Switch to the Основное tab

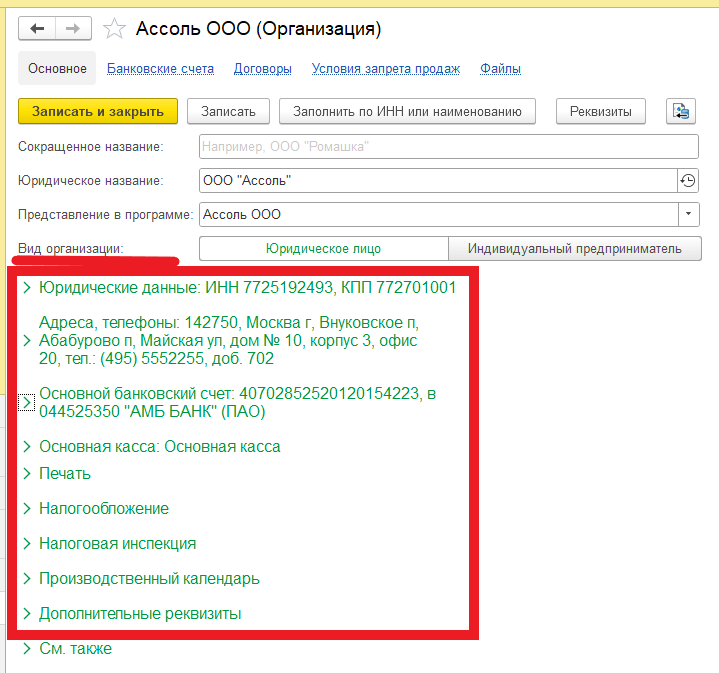pos(57,68)
